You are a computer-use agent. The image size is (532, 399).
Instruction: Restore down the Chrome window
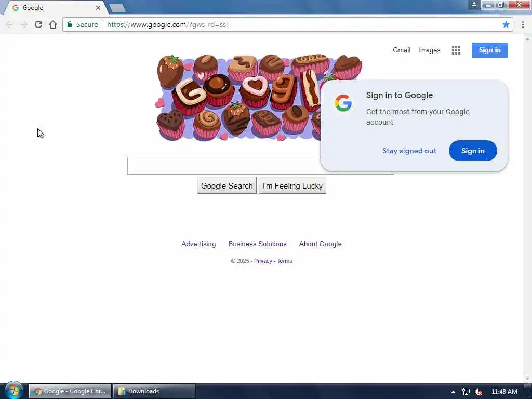click(x=501, y=5)
